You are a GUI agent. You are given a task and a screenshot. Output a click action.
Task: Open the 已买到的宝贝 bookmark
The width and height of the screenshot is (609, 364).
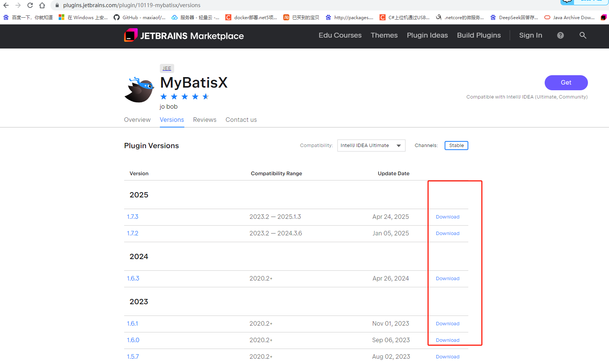click(x=301, y=17)
